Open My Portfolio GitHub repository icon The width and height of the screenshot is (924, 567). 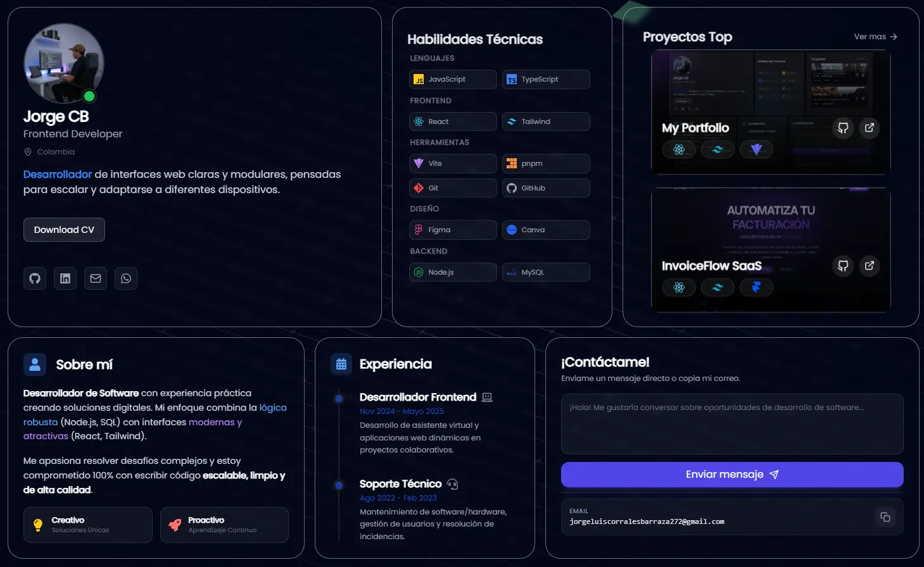[843, 128]
